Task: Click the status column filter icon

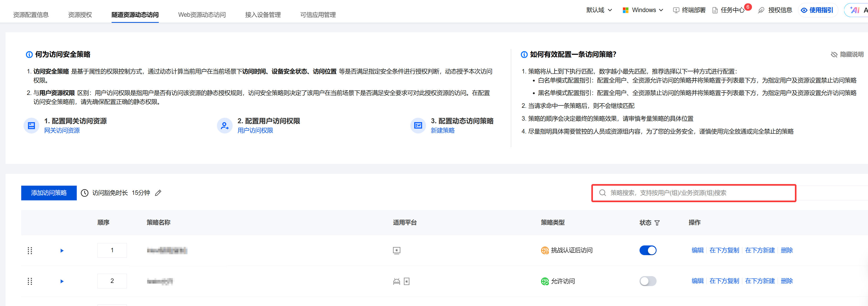Action: 657,223
